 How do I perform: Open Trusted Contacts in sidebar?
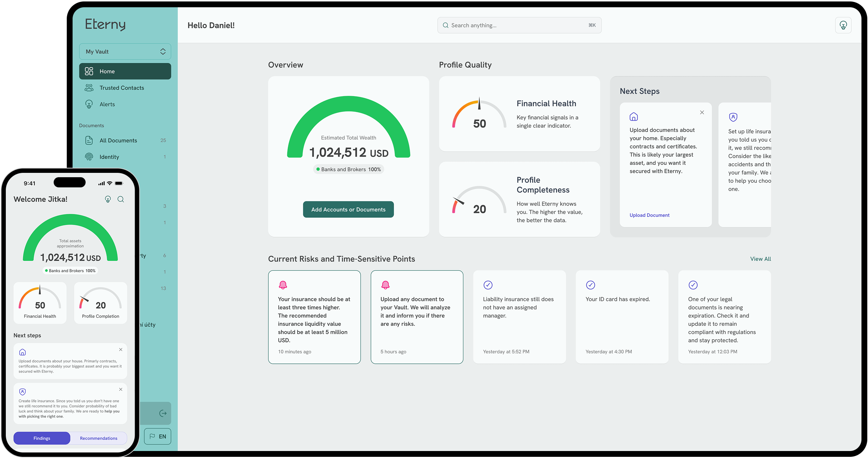[x=121, y=88]
